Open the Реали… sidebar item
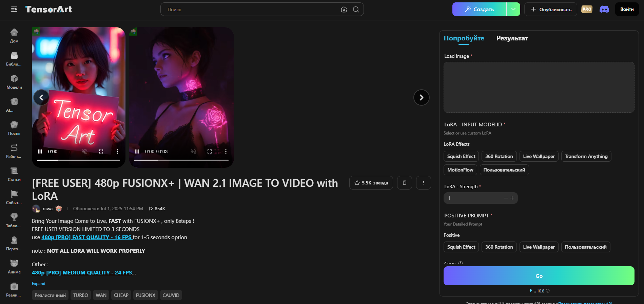Image resolution: width=644 pixels, height=304 pixels. [14, 290]
